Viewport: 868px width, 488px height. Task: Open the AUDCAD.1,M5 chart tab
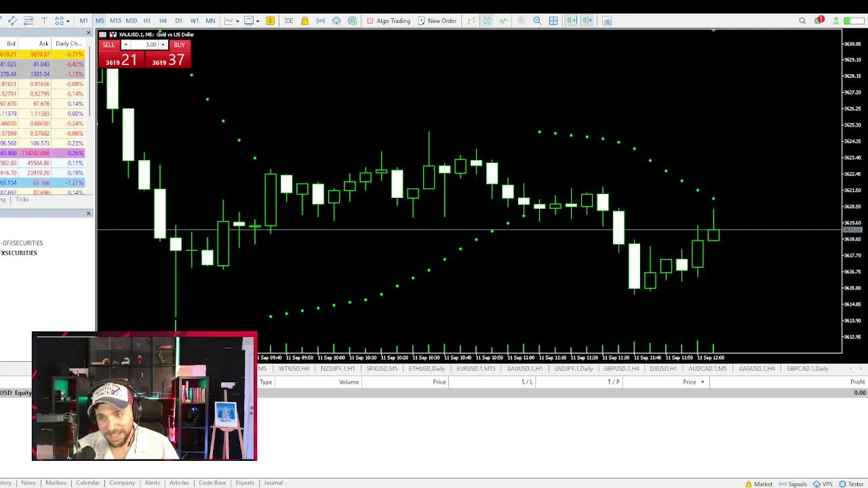(707, 369)
